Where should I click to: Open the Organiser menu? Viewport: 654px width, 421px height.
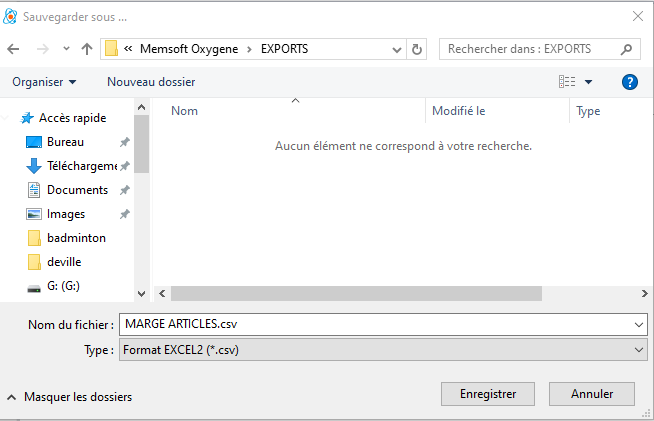pyautogui.click(x=45, y=82)
